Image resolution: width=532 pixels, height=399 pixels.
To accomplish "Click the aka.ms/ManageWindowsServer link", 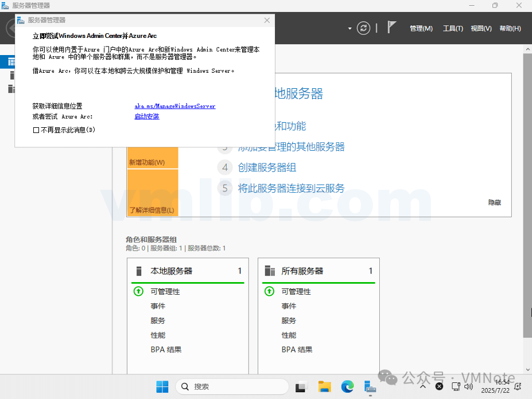I will 175,106.
